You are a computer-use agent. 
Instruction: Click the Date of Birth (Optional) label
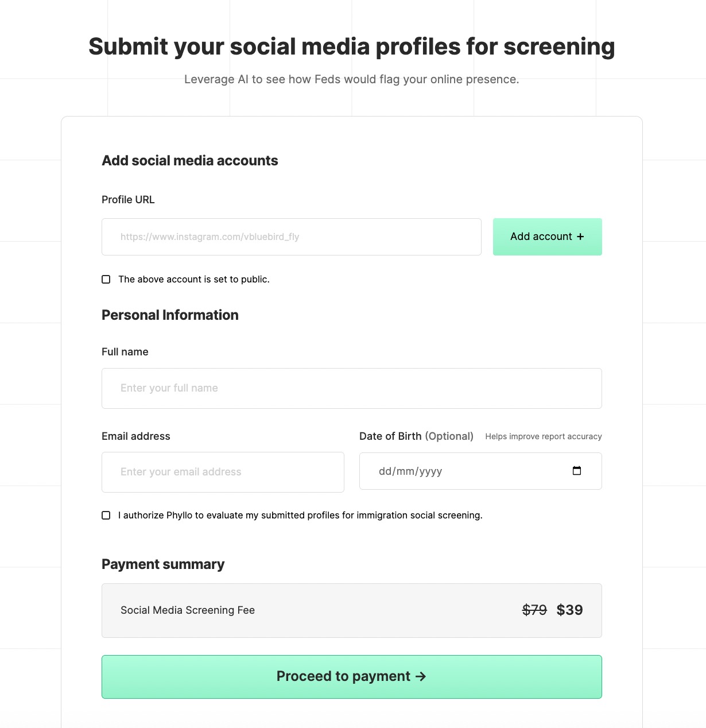click(x=416, y=436)
